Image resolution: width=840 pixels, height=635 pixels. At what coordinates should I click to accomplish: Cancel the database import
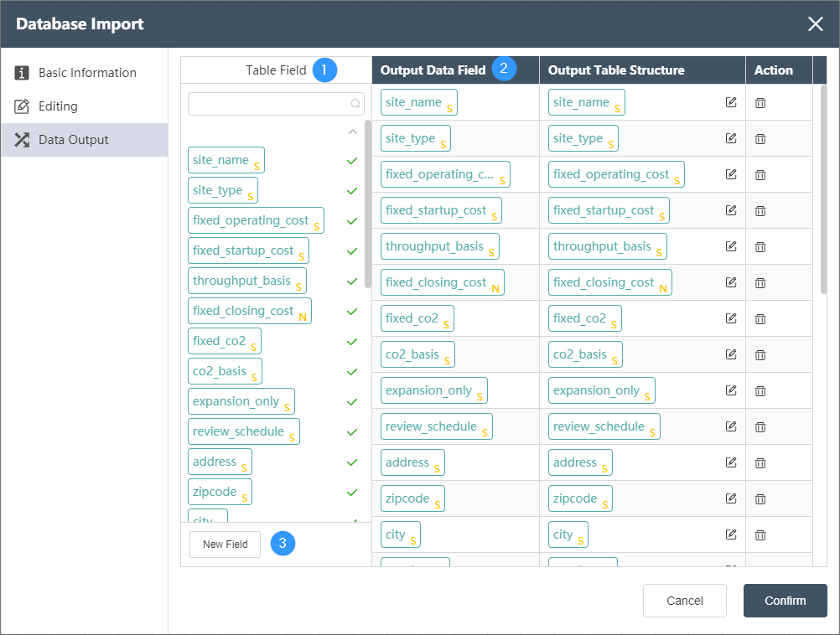685,601
